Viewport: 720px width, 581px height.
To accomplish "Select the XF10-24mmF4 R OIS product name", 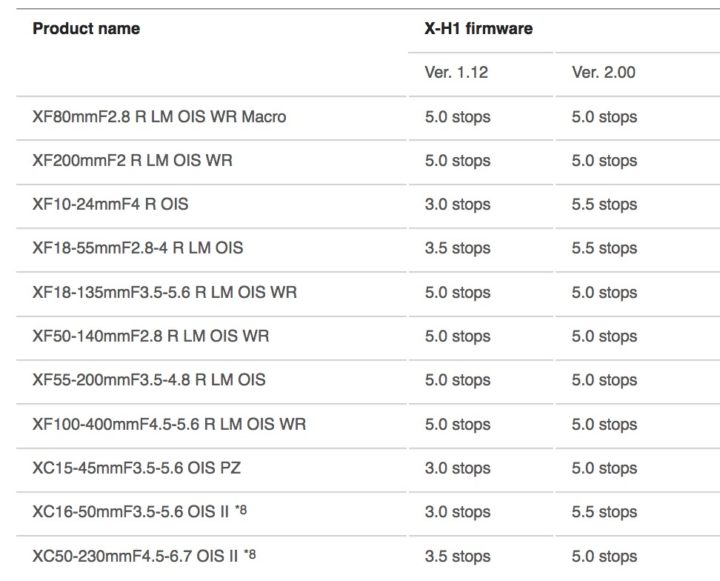I will tap(110, 204).
